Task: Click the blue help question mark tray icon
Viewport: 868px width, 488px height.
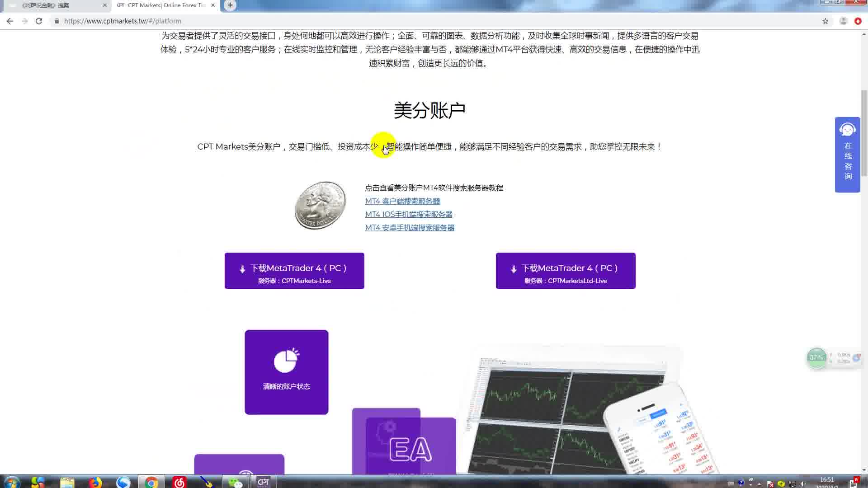Action: click(741, 483)
